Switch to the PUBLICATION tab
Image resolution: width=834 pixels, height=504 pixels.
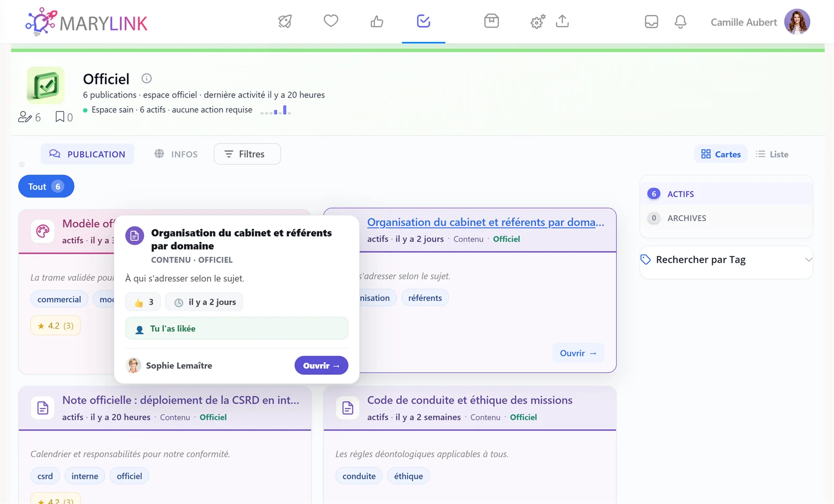point(88,154)
